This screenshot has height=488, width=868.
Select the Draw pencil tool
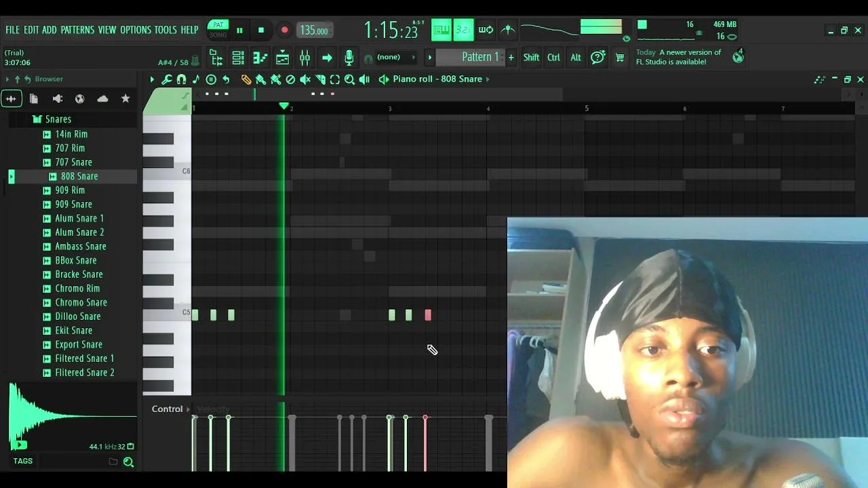tap(246, 79)
